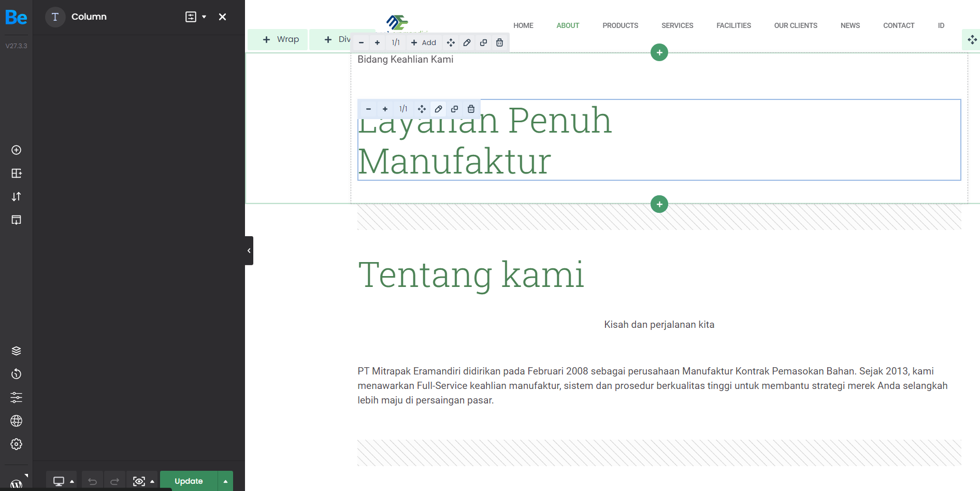980x491 pixels.
Task: Select the Kisah dan perjalanan kita text
Action: pyautogui.click(x=659, y=325)
